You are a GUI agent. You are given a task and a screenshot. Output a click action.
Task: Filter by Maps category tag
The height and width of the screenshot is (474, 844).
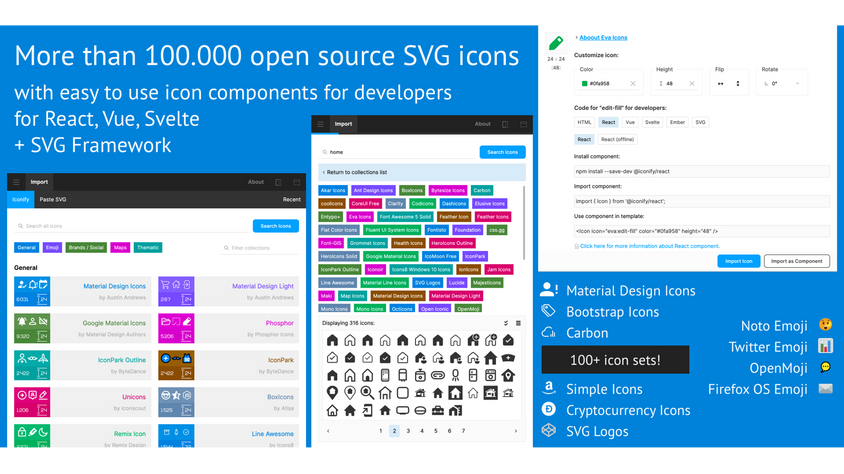pos(120,247)
